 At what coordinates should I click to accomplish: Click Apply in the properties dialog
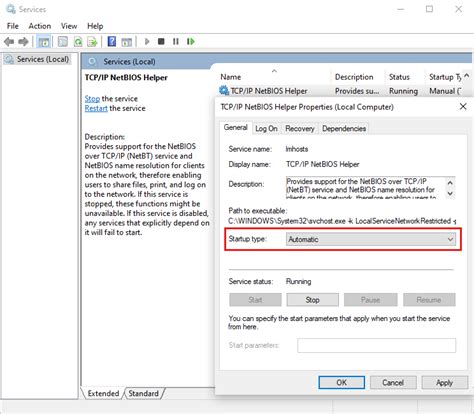tap(445, 382)
